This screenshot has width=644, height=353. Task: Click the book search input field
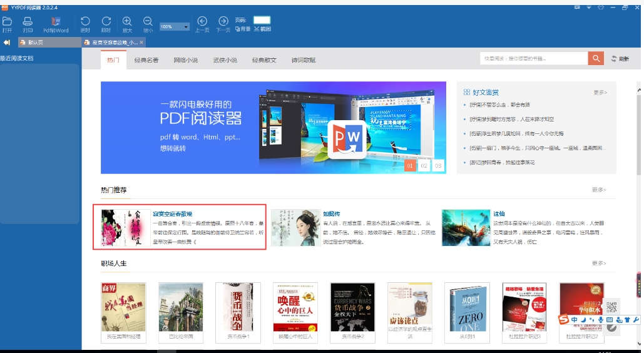[534, 58]
